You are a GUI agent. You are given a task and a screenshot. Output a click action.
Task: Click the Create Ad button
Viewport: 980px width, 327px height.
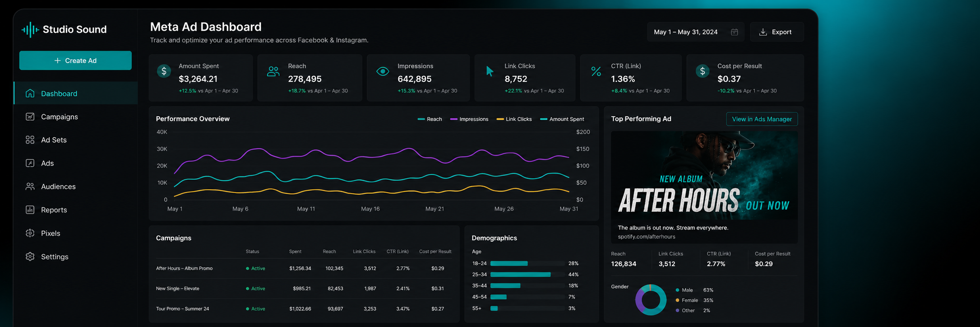[75, 61]
